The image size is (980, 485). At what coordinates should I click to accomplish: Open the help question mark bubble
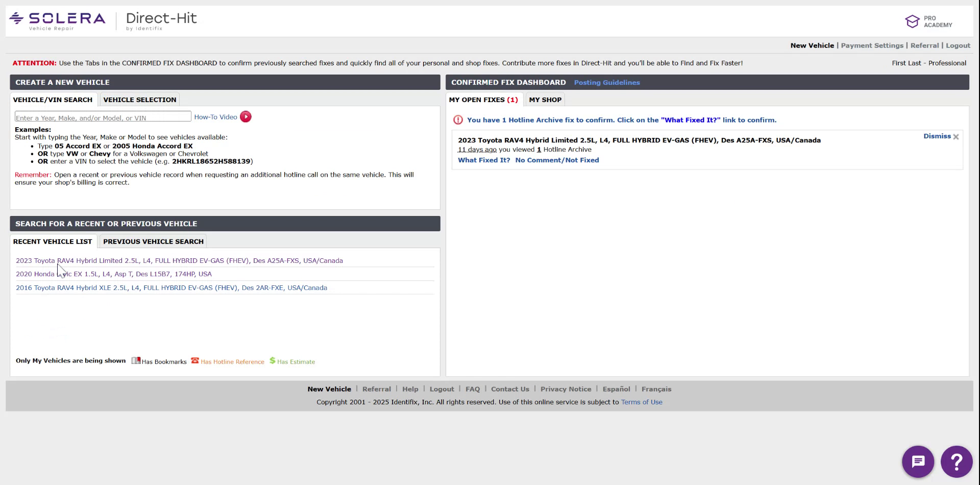coord(956,461)
